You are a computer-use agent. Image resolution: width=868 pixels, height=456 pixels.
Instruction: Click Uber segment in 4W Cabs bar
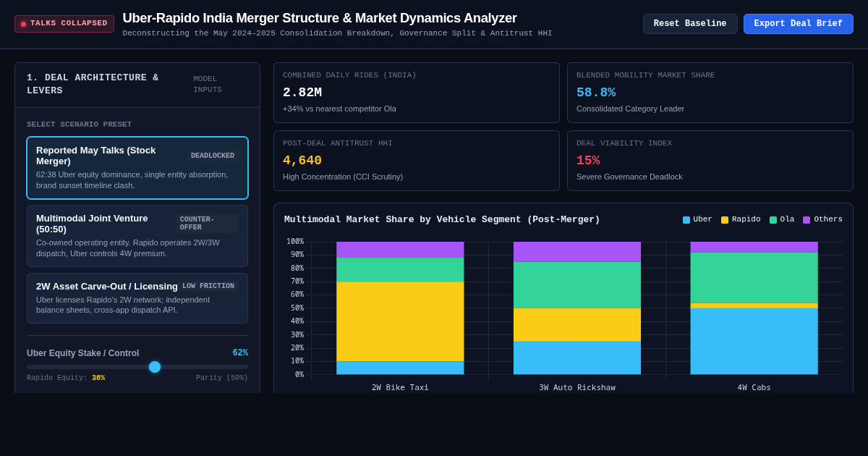754,341
